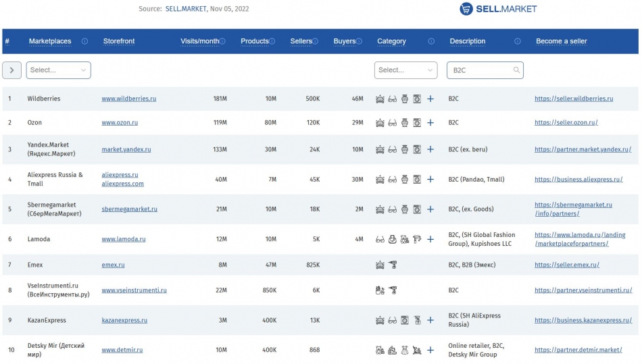Click the glasses icon in Ozon row

click(x=392, y=123)
